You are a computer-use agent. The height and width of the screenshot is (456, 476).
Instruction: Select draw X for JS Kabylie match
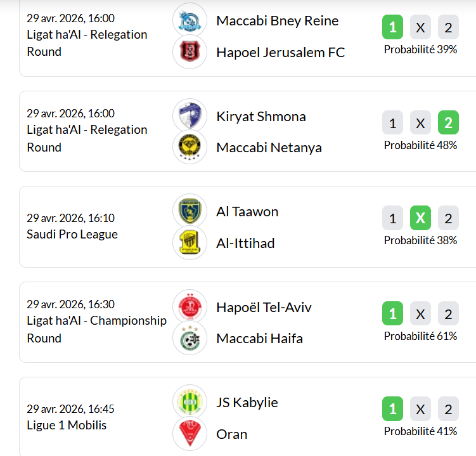[420, 409]
